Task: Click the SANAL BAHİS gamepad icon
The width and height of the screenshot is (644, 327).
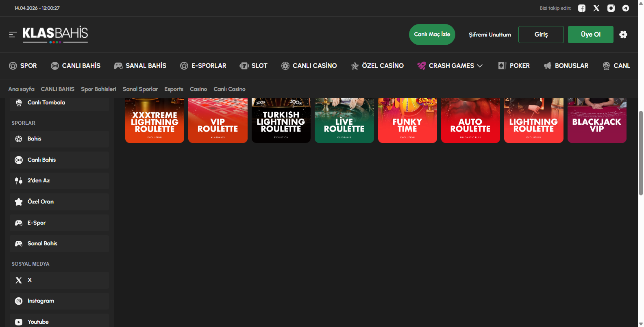Action: tap(118, 66)
